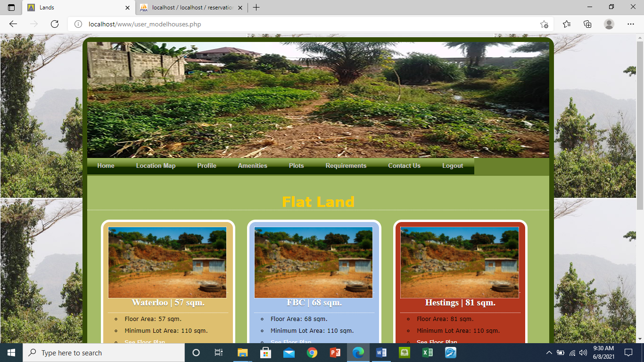
Task: Launch Excel from the taskbar
Action: pos(427,353)
